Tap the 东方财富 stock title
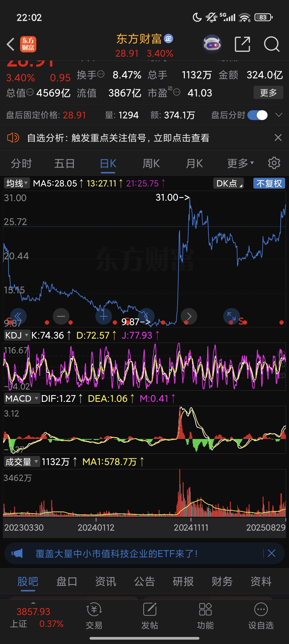The width and height of the screenshot is (289, 644). 139,39
